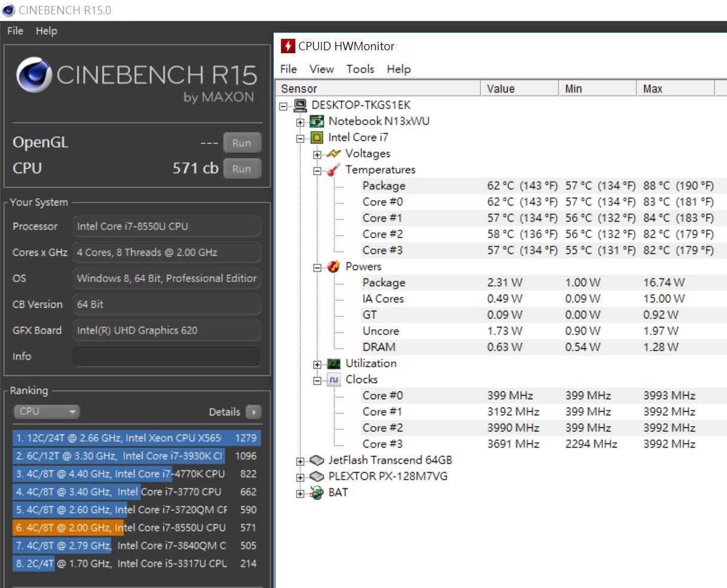The image size is (727, 588).
Task: Select highlighted ranking entry Core i7-8550U 571
Action: (x=137, y=528)
